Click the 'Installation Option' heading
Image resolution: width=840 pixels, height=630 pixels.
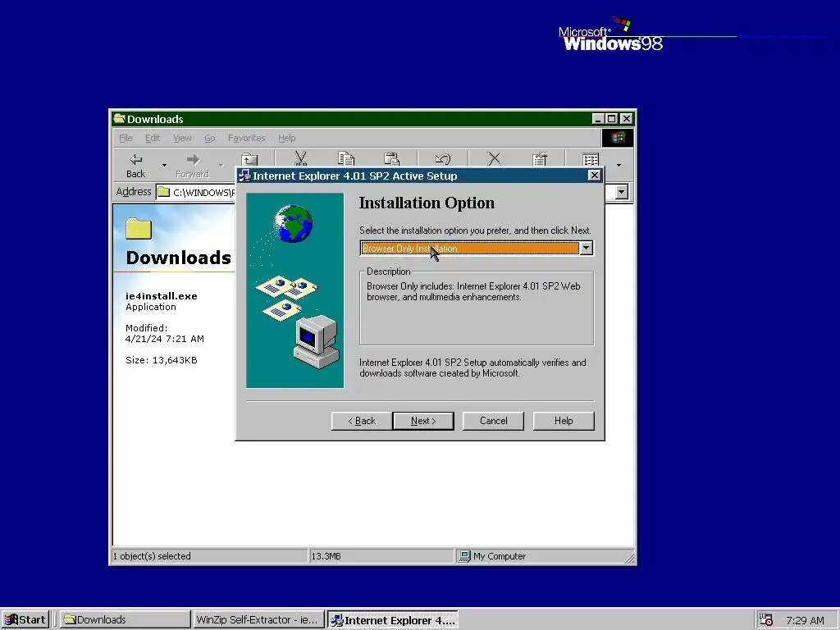pos(427,203)
